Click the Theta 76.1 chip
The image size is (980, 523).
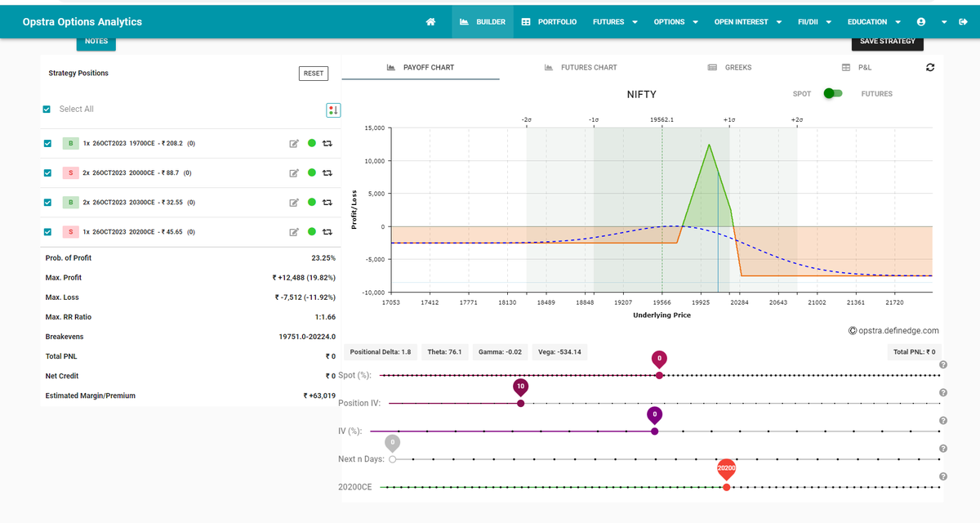[445, 352]
